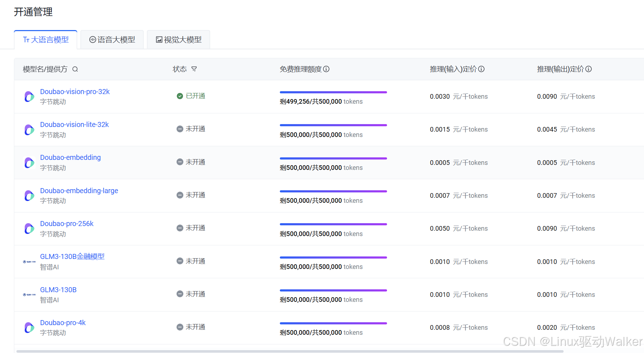Click quota progress bar for Doubao-pro-4k

tap(333, 323)
